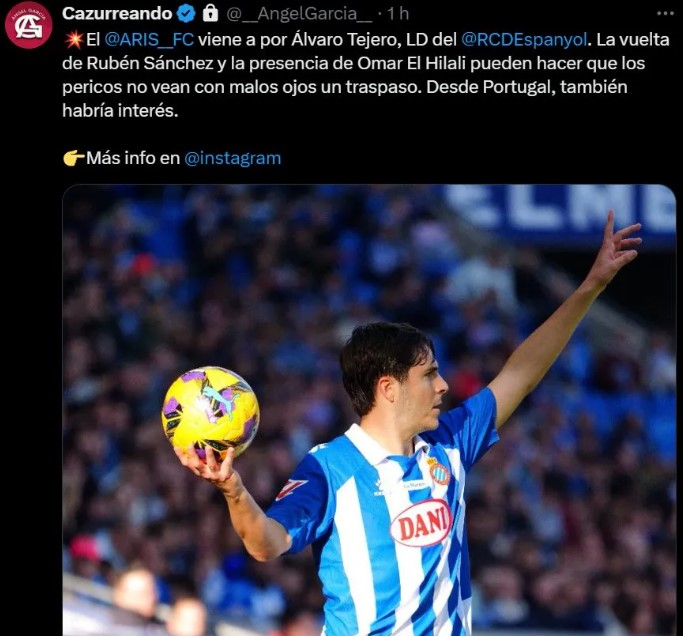Image resolution: width=683 pixels, height=636 pixels.
Task: Open the three-dot more options menu
Action: 665,14
